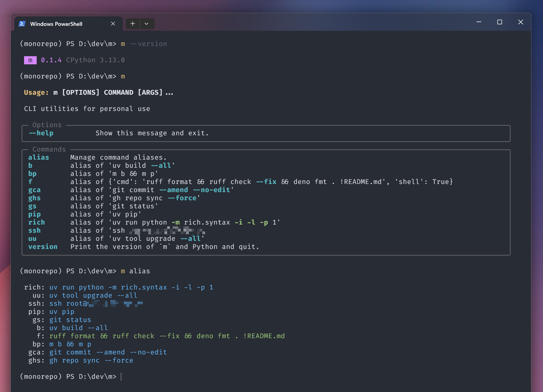Expand the new-tab profile dropdown
The image size is (543, 392).
[x=146, y=24]
